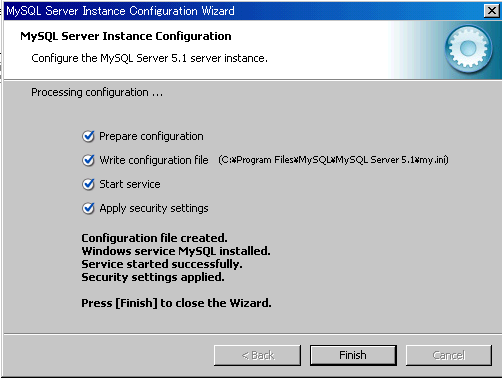Click 'Windows service MySQL installed.' message
The image size is (502, 381).
[x=176, y=251]
